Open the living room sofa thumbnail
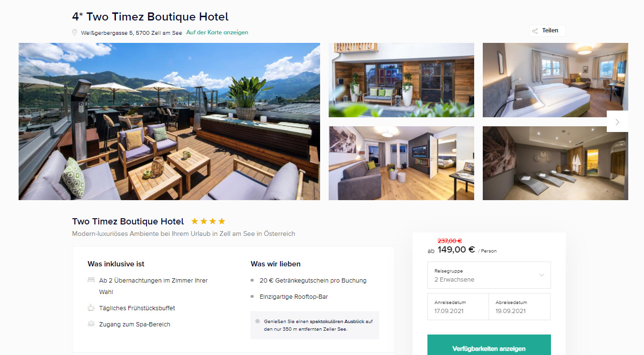This screenshot has width=644, height=355. tap(401, 163)
